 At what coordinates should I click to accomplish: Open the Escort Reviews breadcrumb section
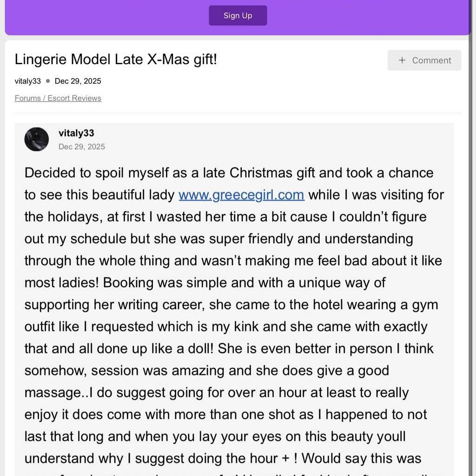(74, 98)
